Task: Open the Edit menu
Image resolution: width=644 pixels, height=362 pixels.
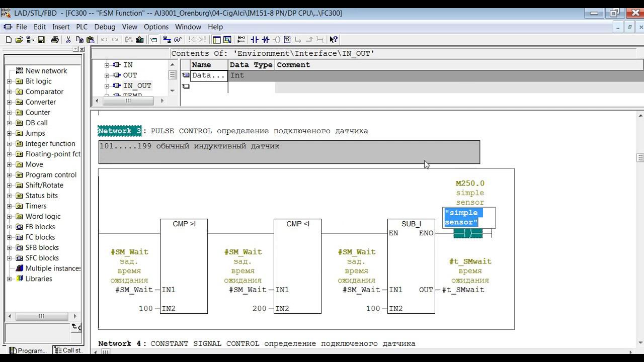Action: 40,27
